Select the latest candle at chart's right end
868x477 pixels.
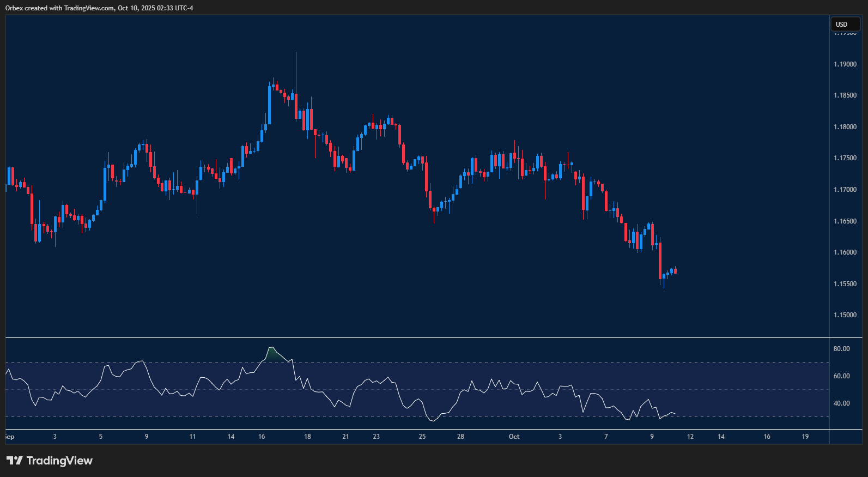[x=675, y=271]
